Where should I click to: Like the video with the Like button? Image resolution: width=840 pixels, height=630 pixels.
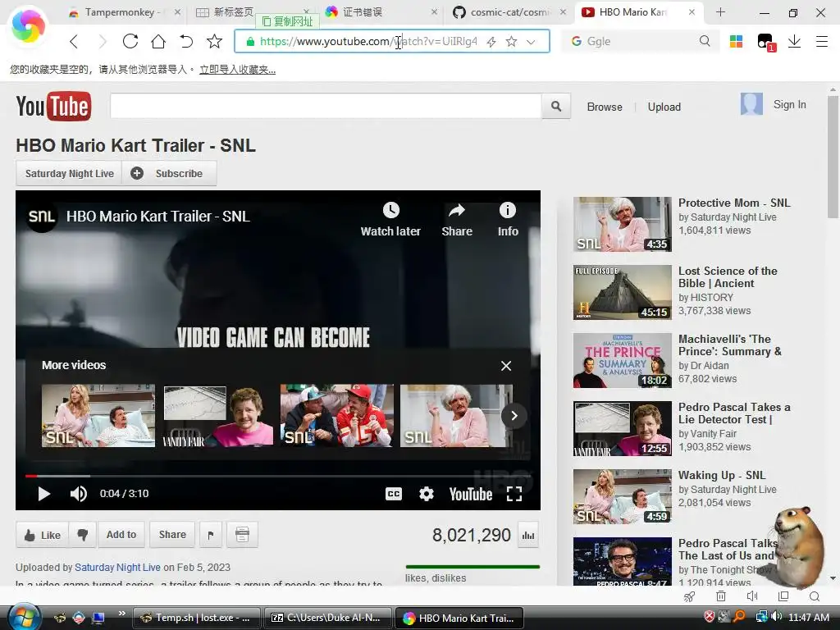[43, 535]
